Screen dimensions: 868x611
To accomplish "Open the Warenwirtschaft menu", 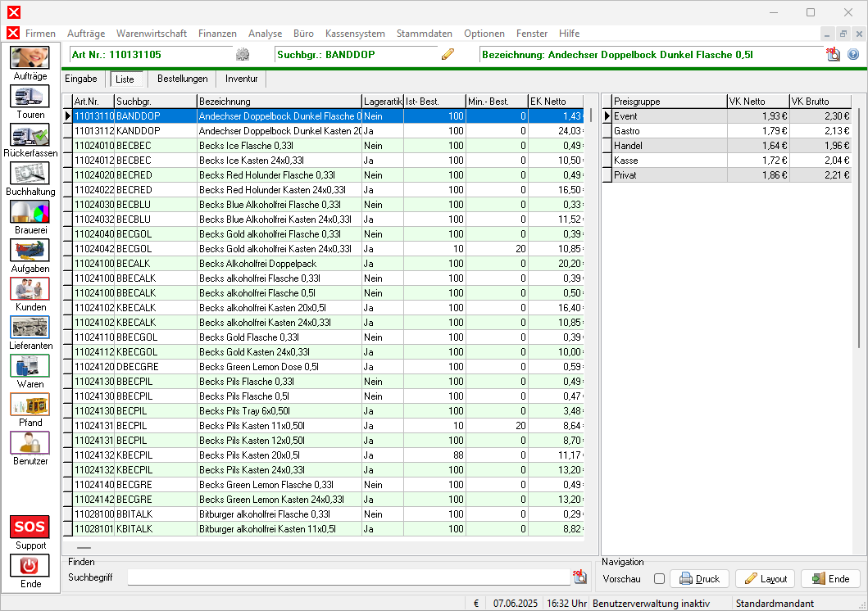I will (x=152, y=34).
